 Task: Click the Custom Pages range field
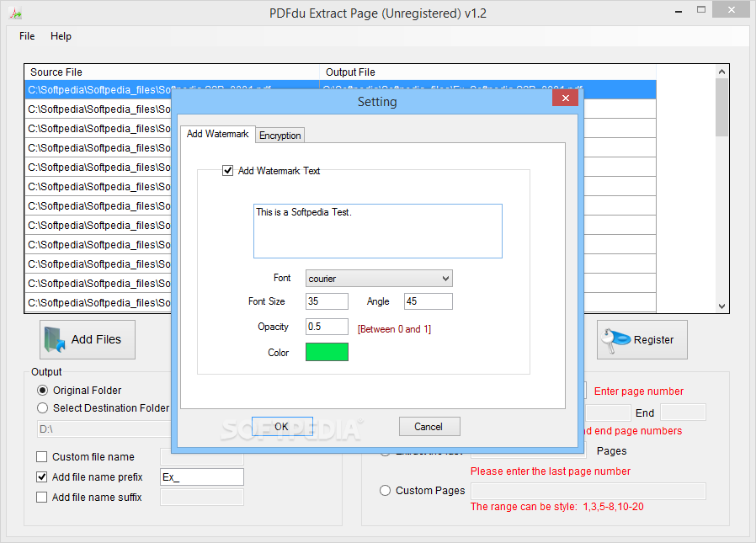click(588, 491)
